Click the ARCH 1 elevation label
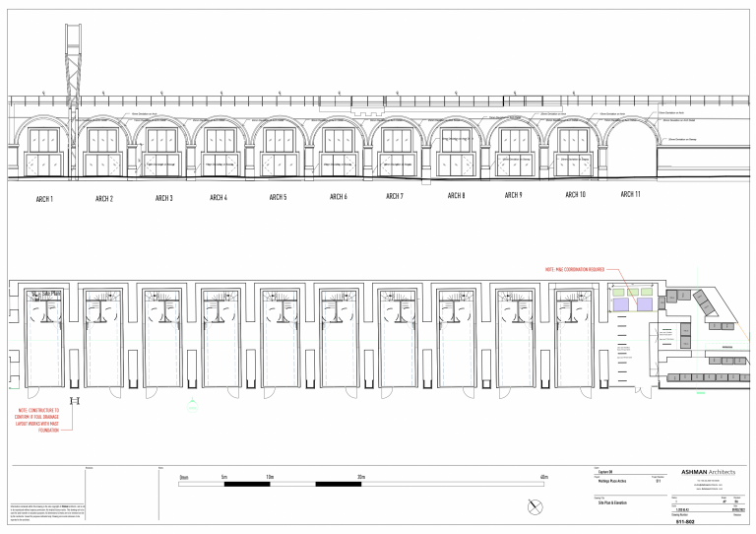Image resolution: width=756 pixels, height=534 pixels. [x=44, y=199]
